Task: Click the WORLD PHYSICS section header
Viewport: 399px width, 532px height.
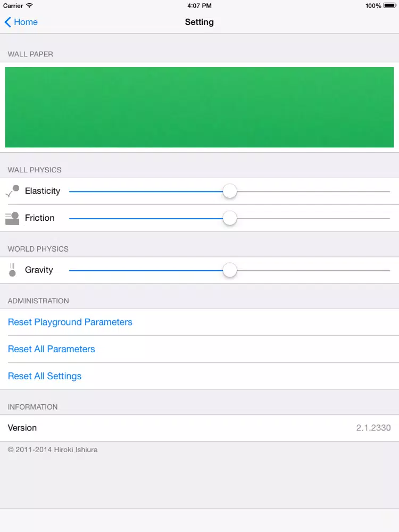Action: [x=38, y=248]
